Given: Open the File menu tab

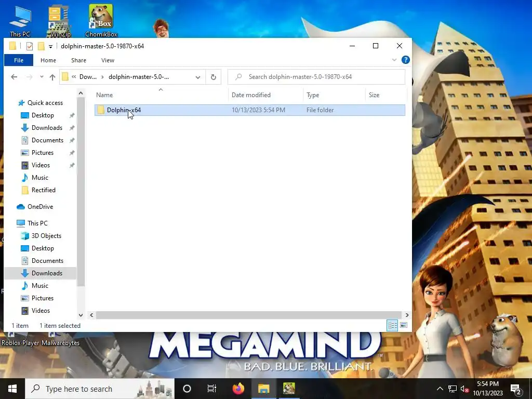Looking at the screenshot, I should point(19,60).
